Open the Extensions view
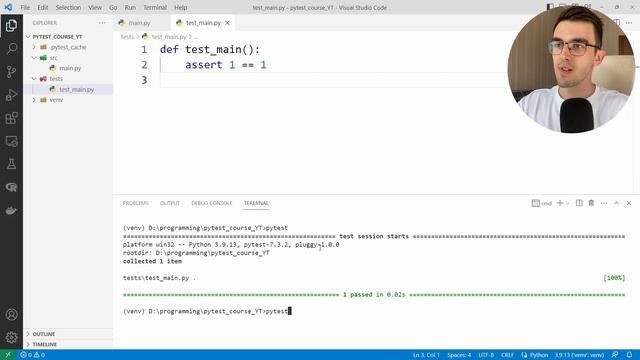640x360 pixels. click(x=11, y=118)
